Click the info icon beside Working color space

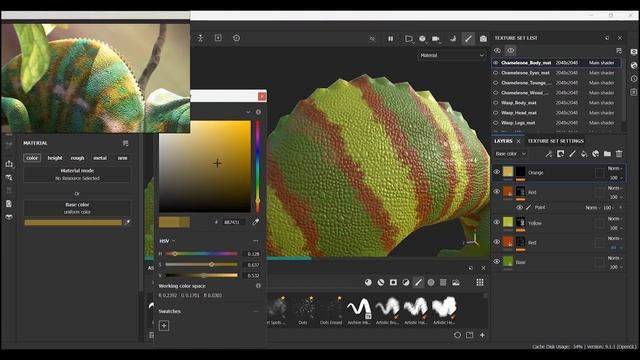tap(258, 286)
